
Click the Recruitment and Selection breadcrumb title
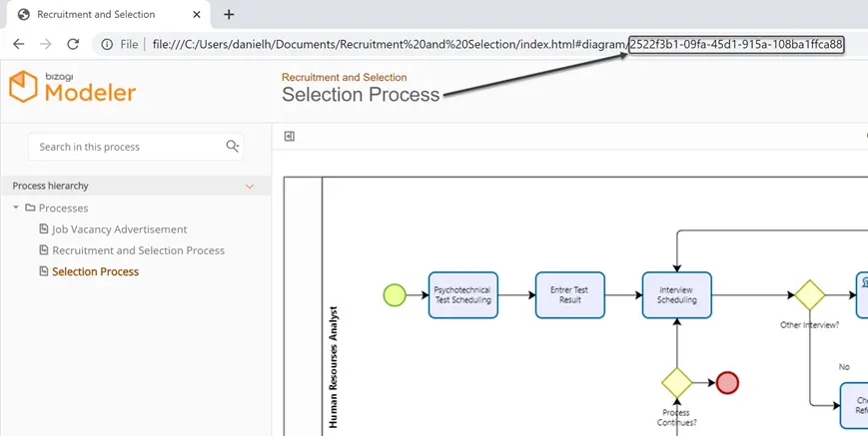(x=345, y=78)
